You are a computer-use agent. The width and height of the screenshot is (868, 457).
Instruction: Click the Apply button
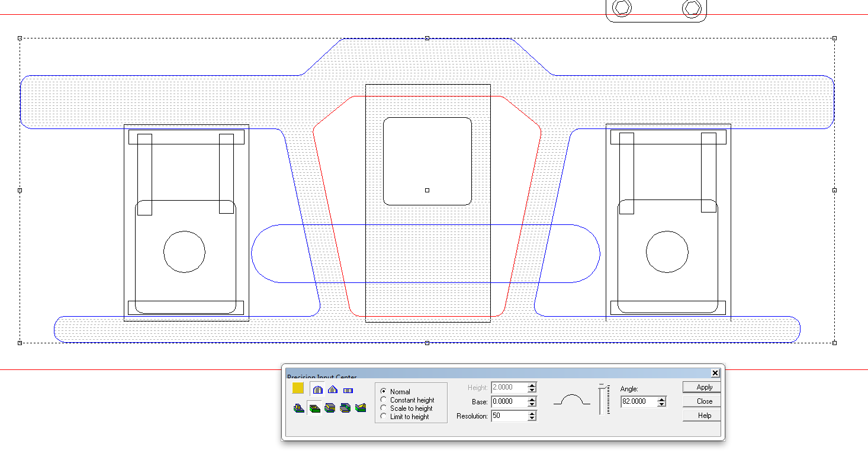(x=702, y=387)
